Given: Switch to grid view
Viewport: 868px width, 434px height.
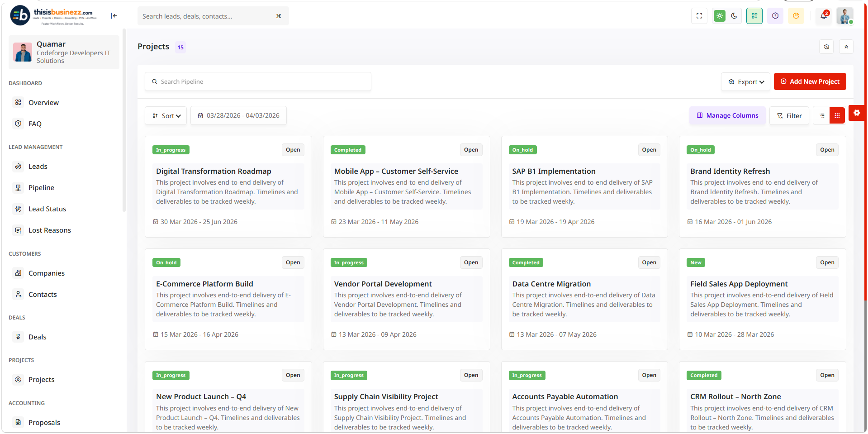Looking at the screenshot, I should click(x=837, y=115).
